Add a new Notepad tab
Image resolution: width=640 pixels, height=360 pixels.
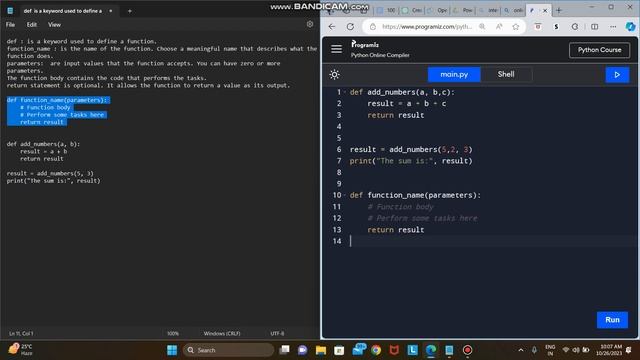[x=129, y=11]
